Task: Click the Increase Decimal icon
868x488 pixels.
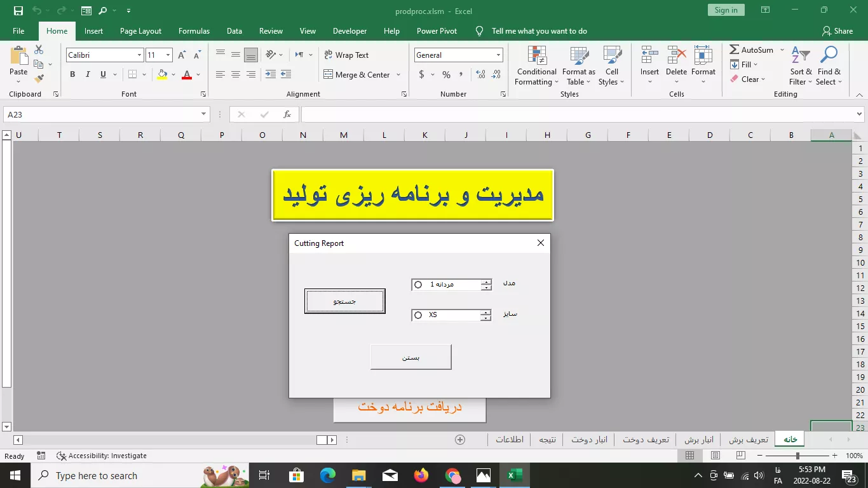Action: click(480, 75)
